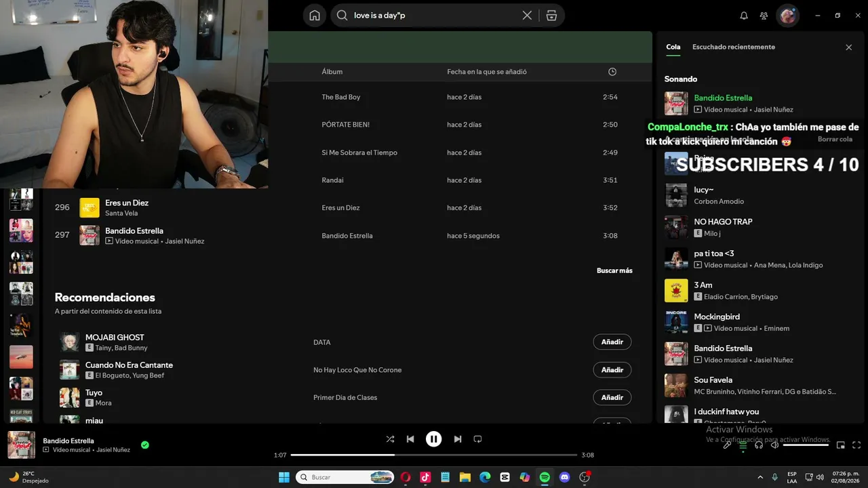Open The Bad Boy album link

click(341, 97)
